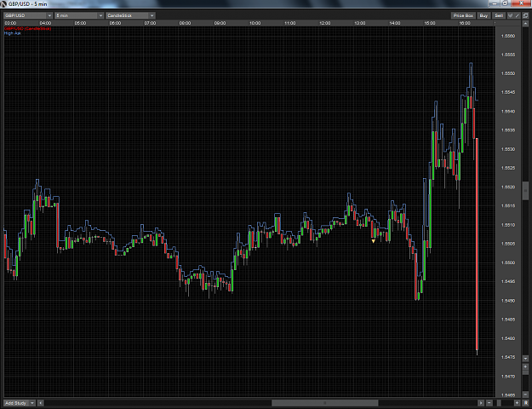Screen dimensions: 532x409
Task: Click the vertical zoom slider handle
Action: [x=525, y=372]
